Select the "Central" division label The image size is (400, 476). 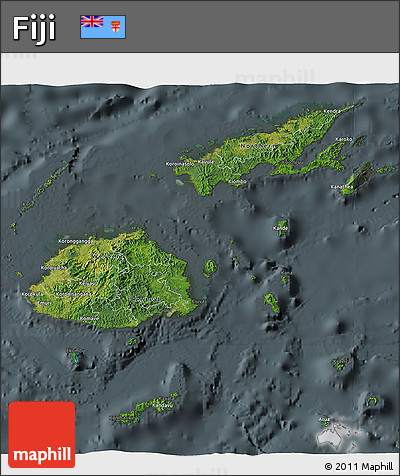144,300
